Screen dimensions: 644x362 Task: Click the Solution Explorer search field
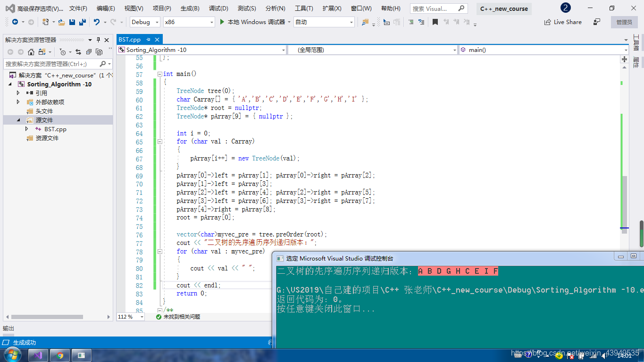pyautogui.click(x=58, y=64)
